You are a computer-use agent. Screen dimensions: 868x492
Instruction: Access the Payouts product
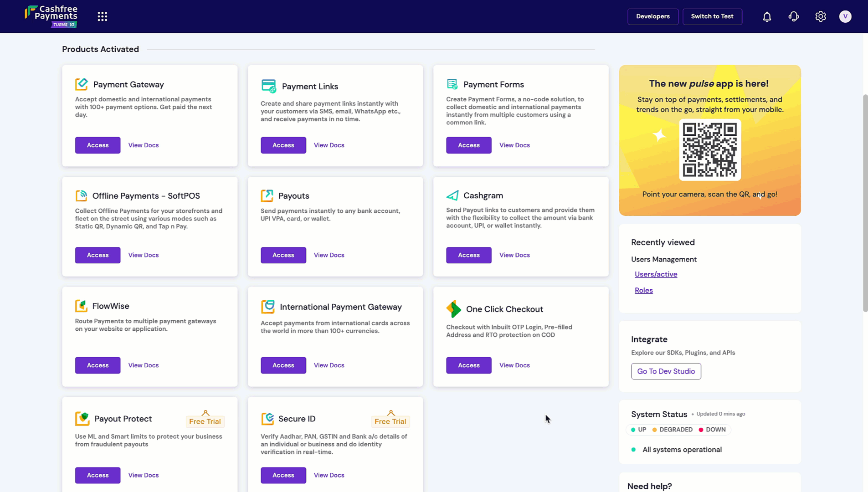(x=283, y=255)
